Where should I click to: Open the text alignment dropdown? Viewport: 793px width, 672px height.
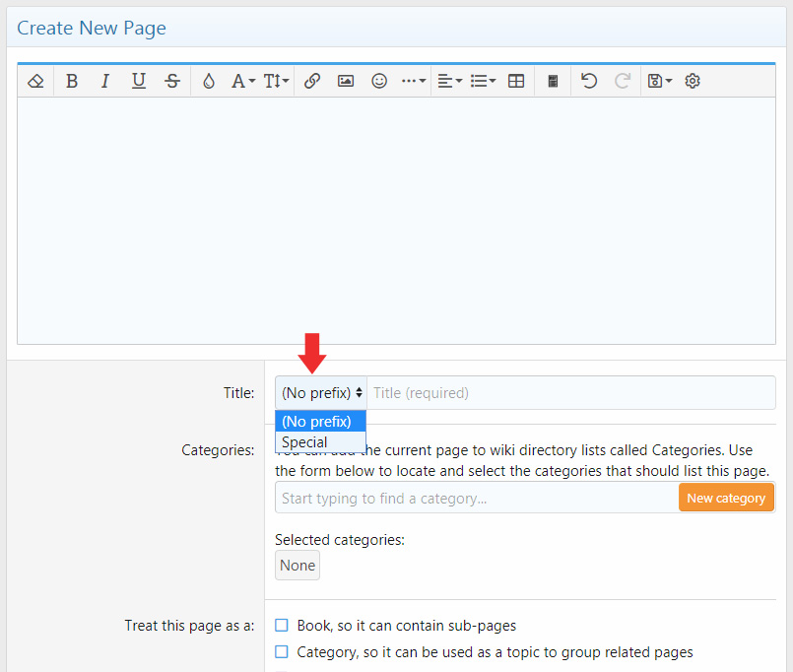(x=449, y=81)
